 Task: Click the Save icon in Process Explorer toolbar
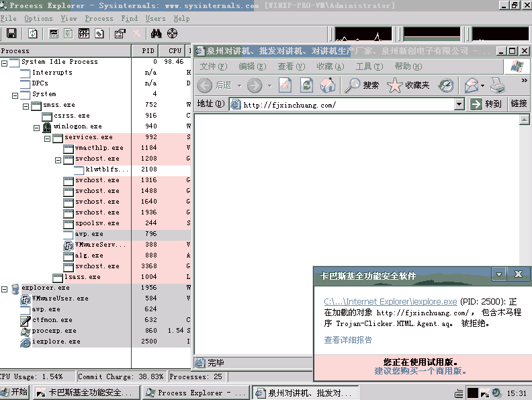click(11, 33)
